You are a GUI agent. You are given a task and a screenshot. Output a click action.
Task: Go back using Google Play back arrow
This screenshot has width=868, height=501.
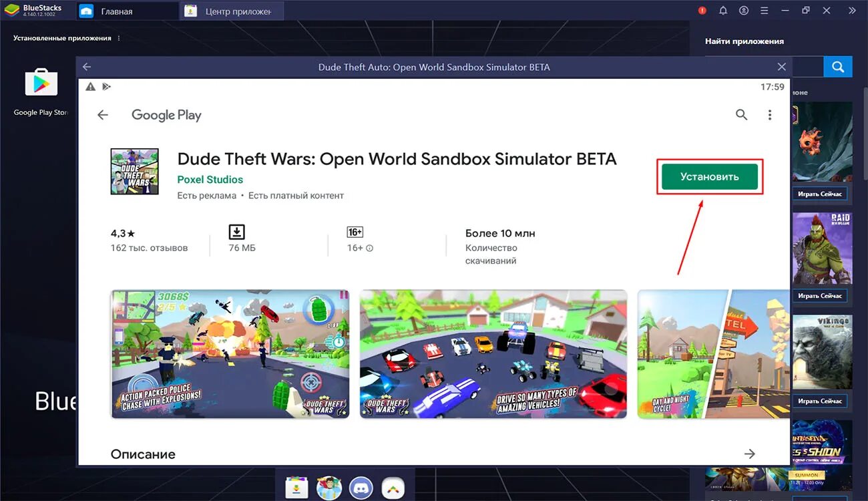point(103,115)
